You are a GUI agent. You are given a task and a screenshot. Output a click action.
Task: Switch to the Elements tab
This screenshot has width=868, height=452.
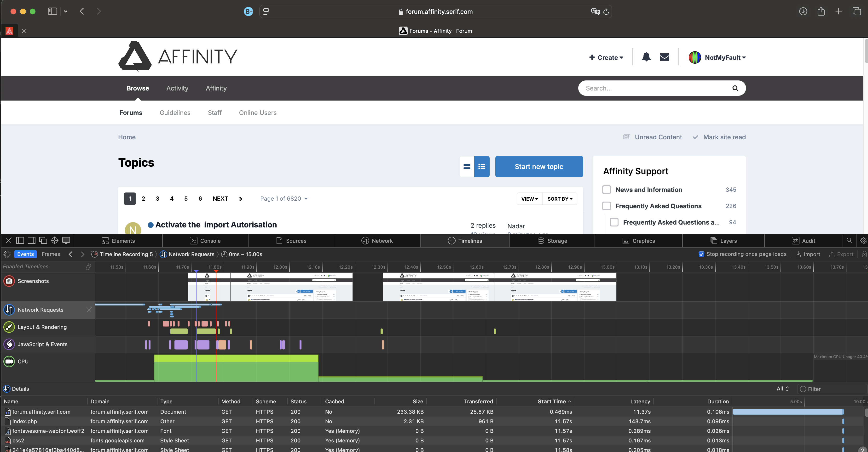[118, 241]
